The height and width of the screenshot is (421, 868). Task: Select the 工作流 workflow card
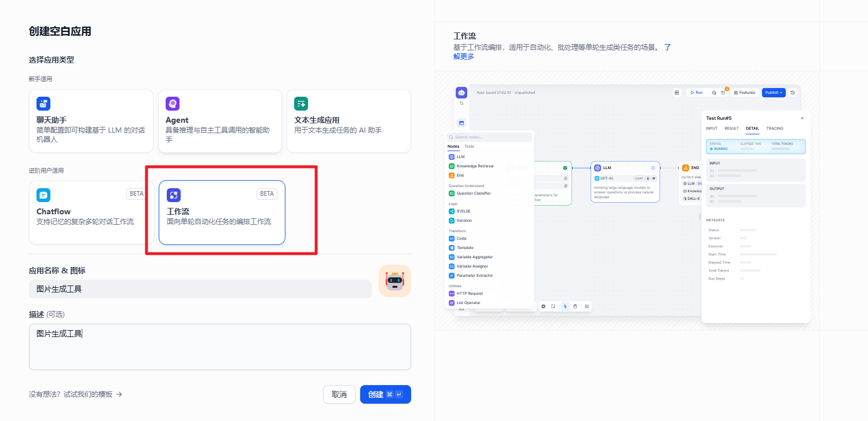[222, 213]
